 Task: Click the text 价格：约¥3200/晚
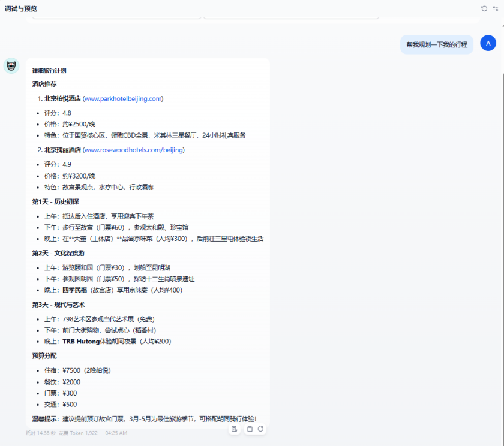coord(70,176)
